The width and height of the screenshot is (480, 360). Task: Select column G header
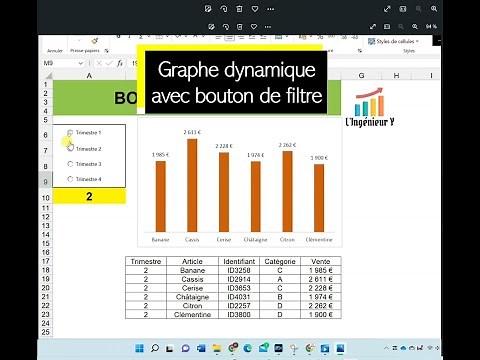tap(361, 76)
